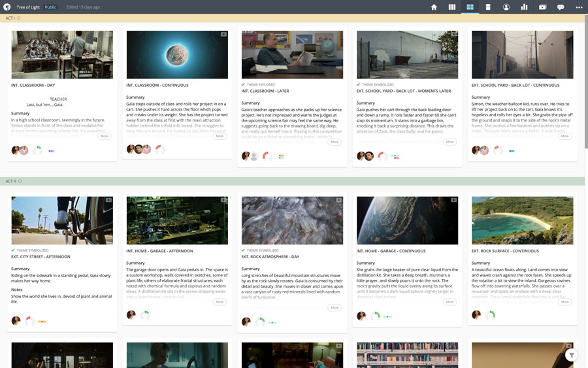Select the grid cards view

[x=470, y=7]
